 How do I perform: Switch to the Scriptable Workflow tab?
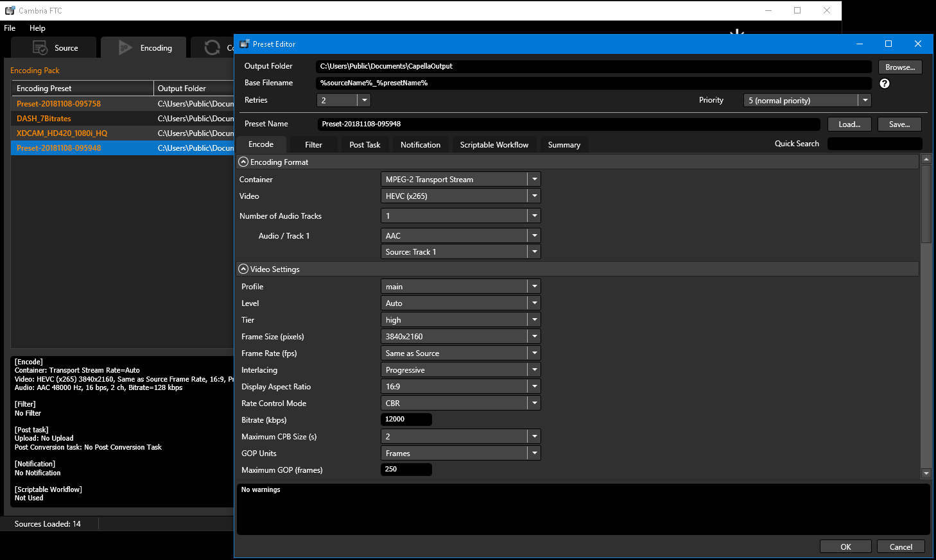(494, 145)
